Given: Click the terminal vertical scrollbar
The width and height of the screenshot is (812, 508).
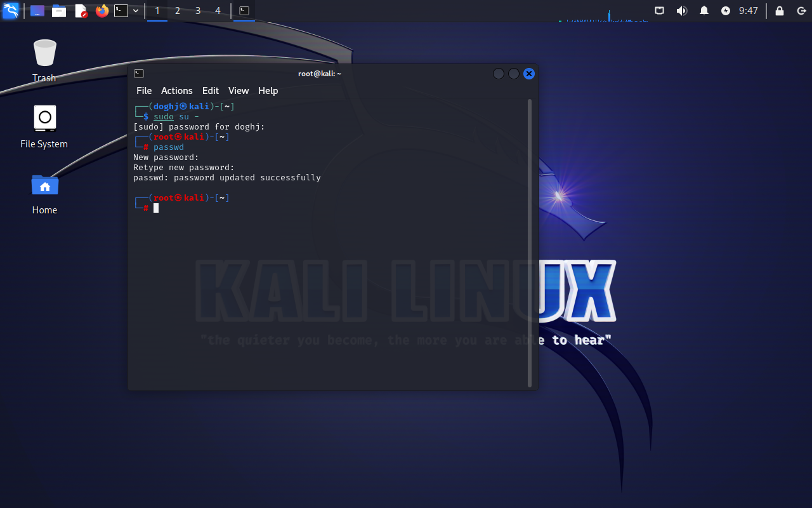Looking at the screenshot, I should pos(530,243).
